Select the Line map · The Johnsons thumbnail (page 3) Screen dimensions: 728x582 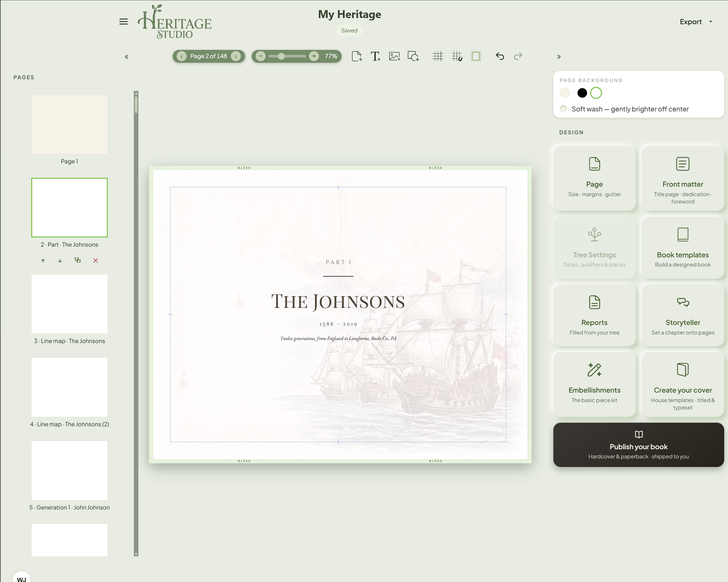[x=69, y=304]
